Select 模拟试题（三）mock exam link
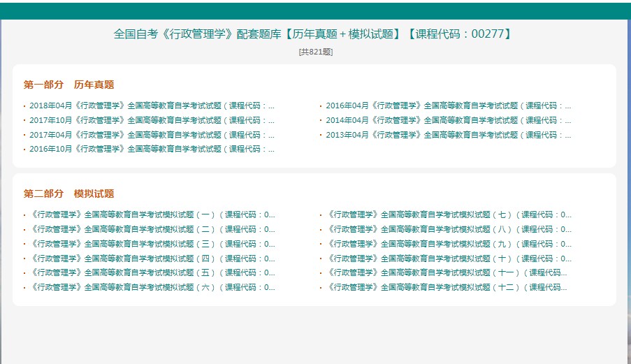Viewport: 631px width, 364px height. pos(153,244)
